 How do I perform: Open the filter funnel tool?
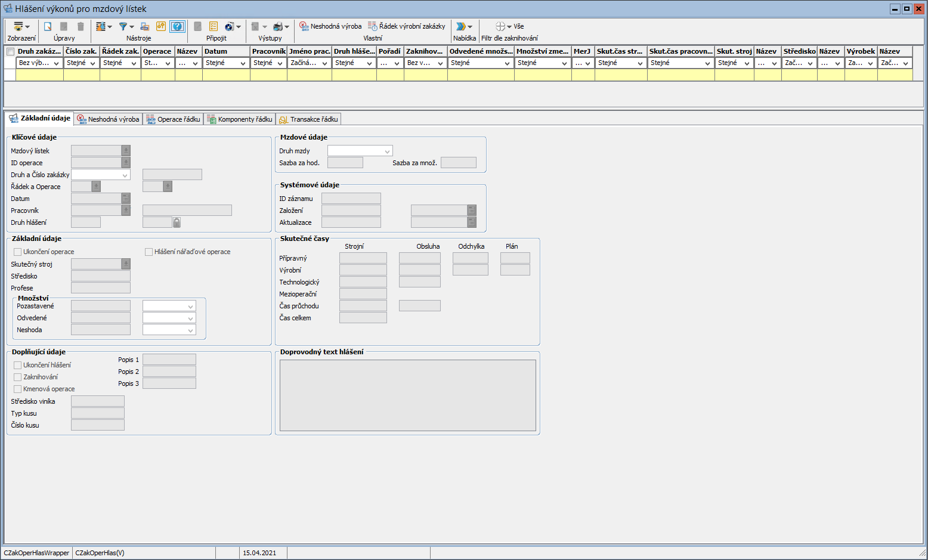coord(123,27)
